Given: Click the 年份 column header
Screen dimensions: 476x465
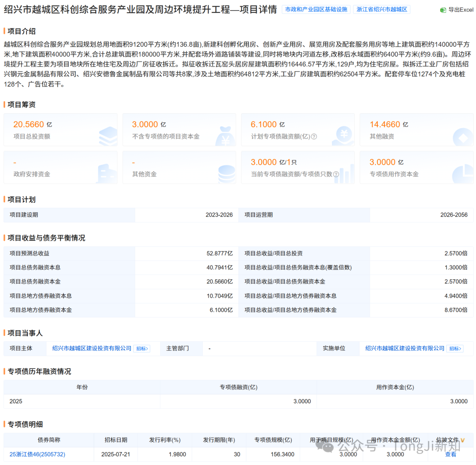Looking at the screenshot, I should (82, 387).
